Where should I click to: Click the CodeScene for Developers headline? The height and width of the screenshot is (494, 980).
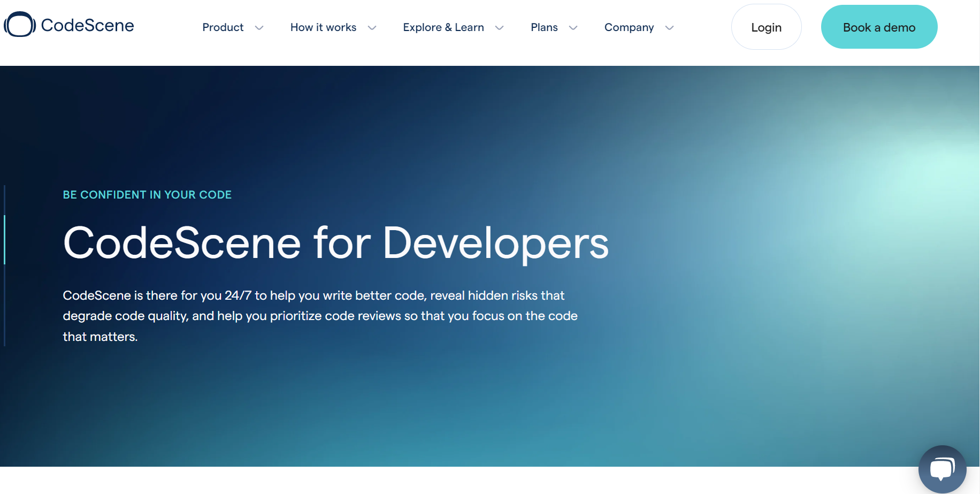336,243
